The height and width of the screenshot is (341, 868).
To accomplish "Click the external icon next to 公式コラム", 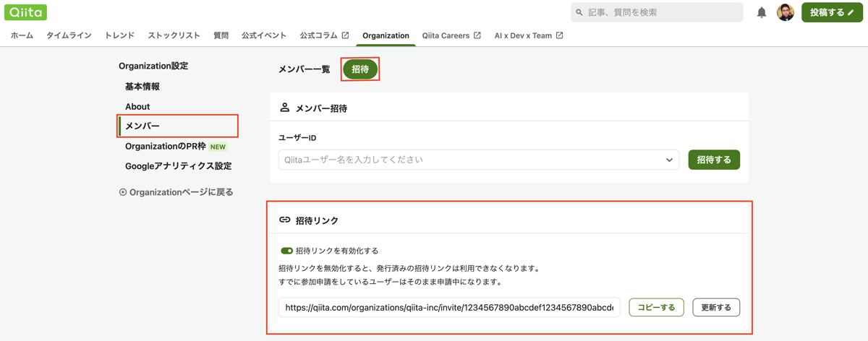I will tap(345, 35).
